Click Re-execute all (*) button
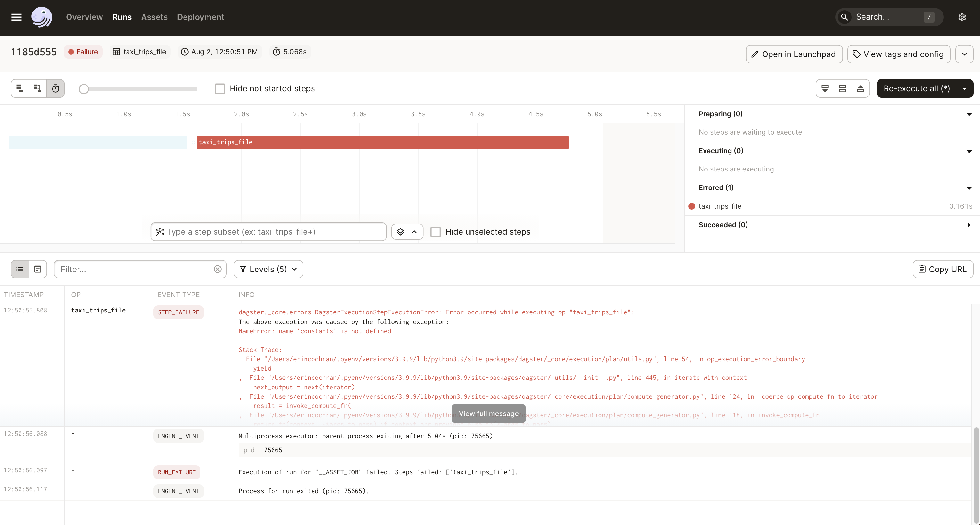Image resolution: width=980 pixels, height=525 pixels. pos(916,88)
